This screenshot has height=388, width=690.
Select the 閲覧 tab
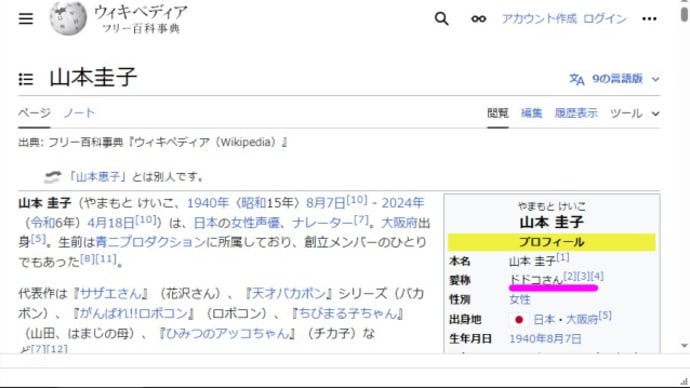tap(498, 113)
